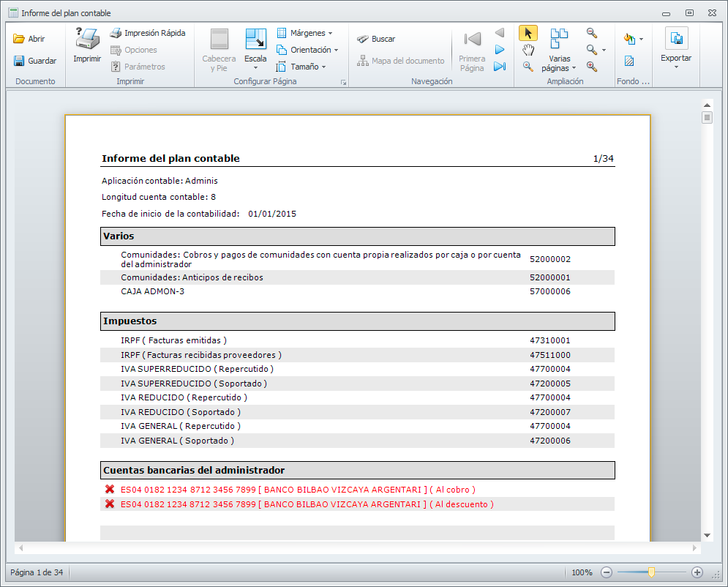The image size is (728, 587).
Task: Open the Orientación dropdown
Action: (x=308, y=50)
